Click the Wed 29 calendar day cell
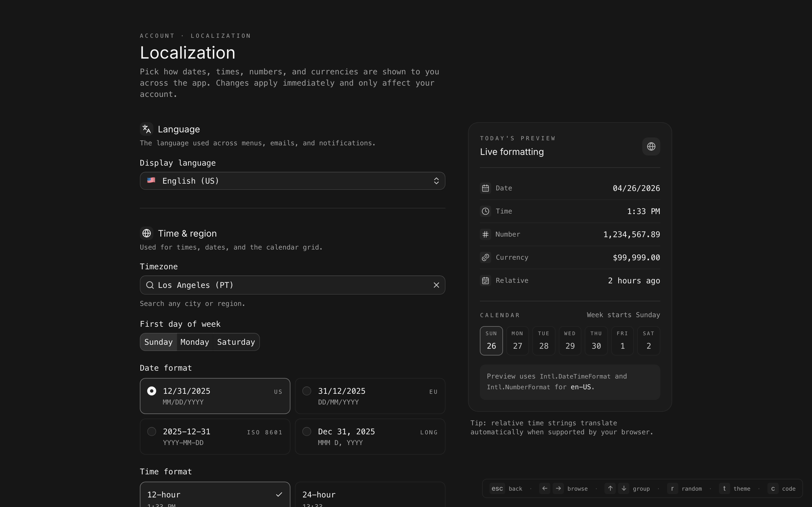Viewport: 812px width, 507px height. point(570,341)
